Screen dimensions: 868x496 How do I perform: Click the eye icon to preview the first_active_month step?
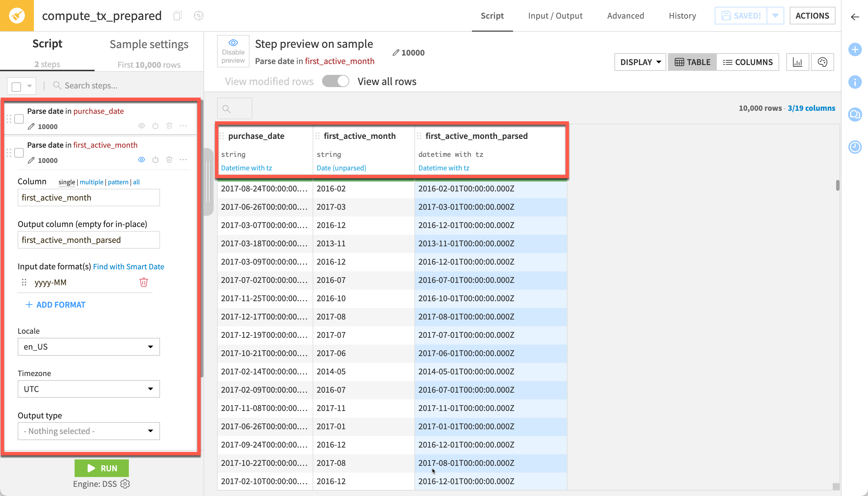[x=141, y=160]
